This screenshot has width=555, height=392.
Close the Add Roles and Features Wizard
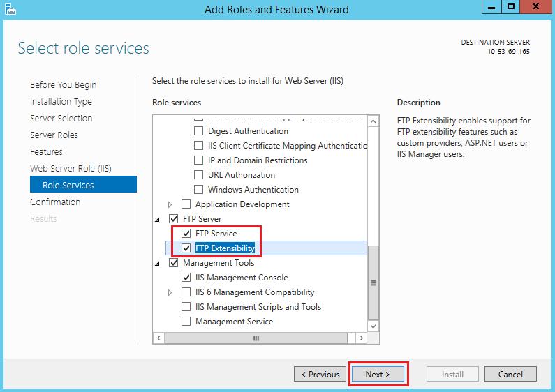pos(535,7)
